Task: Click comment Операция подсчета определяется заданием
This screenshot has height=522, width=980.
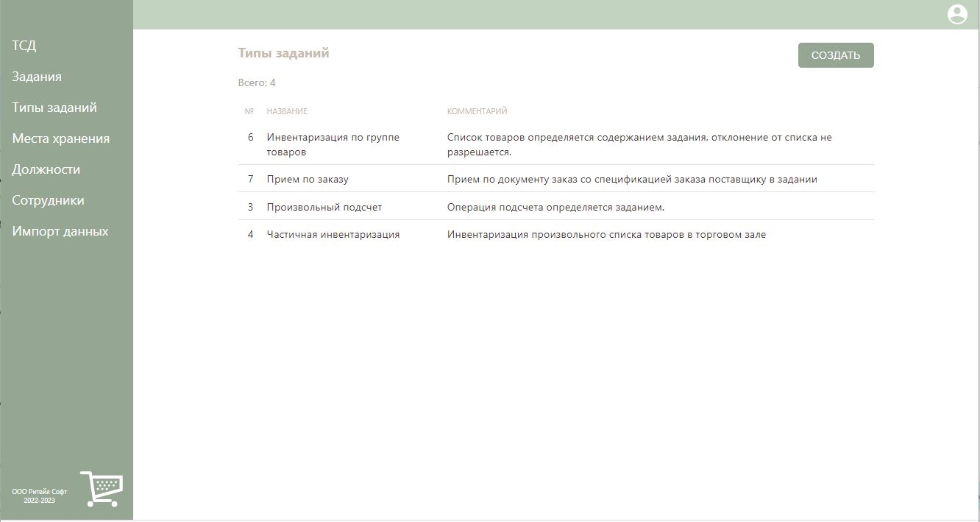Action: point(555,207)
